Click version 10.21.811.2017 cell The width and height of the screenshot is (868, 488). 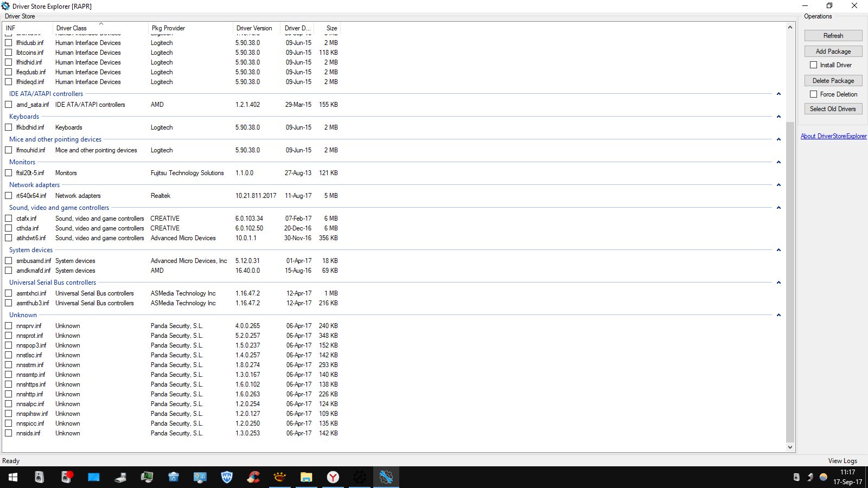[256, 196]
